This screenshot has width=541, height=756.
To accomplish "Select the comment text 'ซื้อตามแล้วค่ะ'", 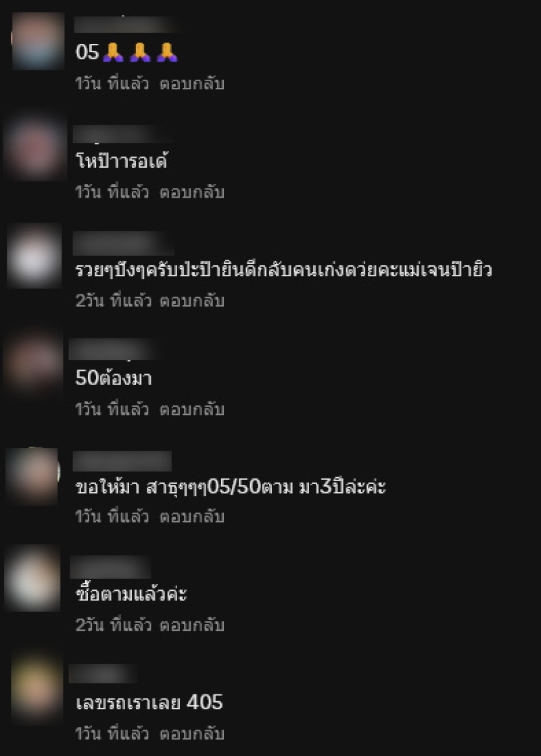I will coord(131,594).
